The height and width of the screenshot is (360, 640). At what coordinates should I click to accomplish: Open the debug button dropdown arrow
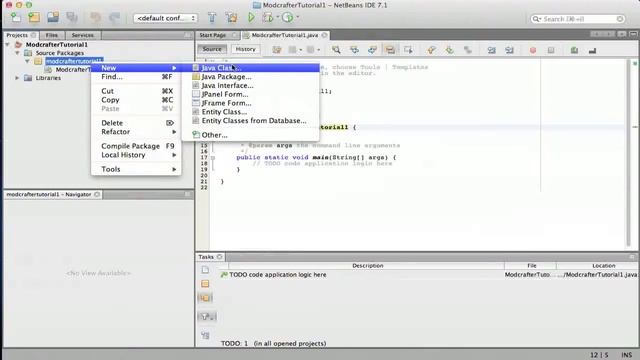point(278,17)
